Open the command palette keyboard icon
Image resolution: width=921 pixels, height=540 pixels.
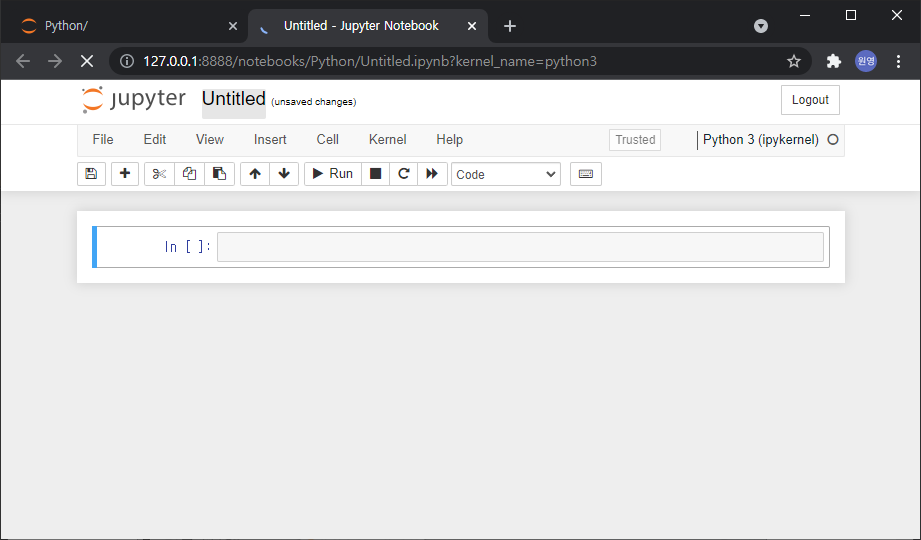pyautogui.click(x=586, y=174)
